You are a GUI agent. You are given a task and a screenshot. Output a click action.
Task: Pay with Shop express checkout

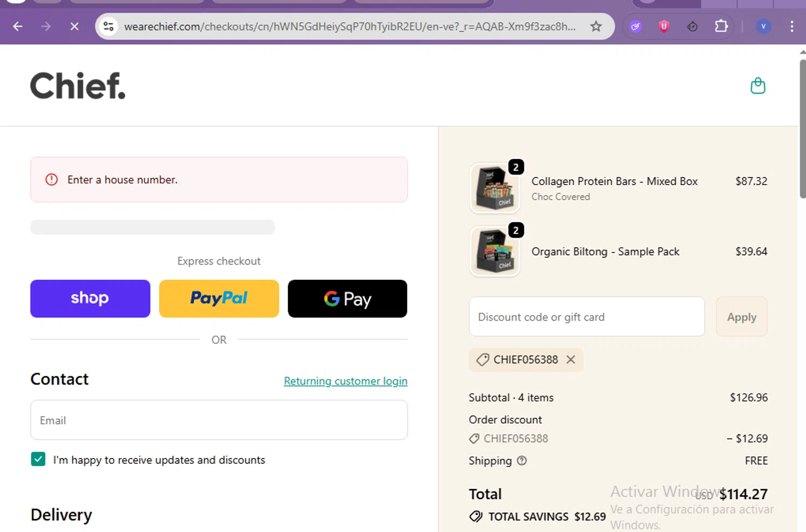tap(90, 298)
